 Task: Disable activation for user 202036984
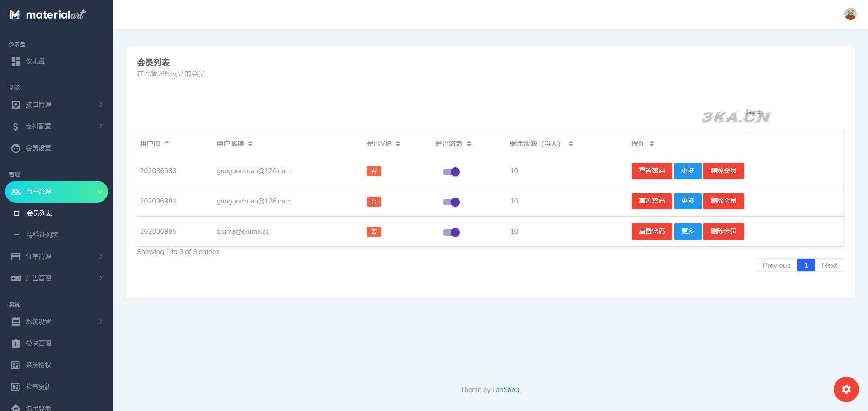coord(451,202)
